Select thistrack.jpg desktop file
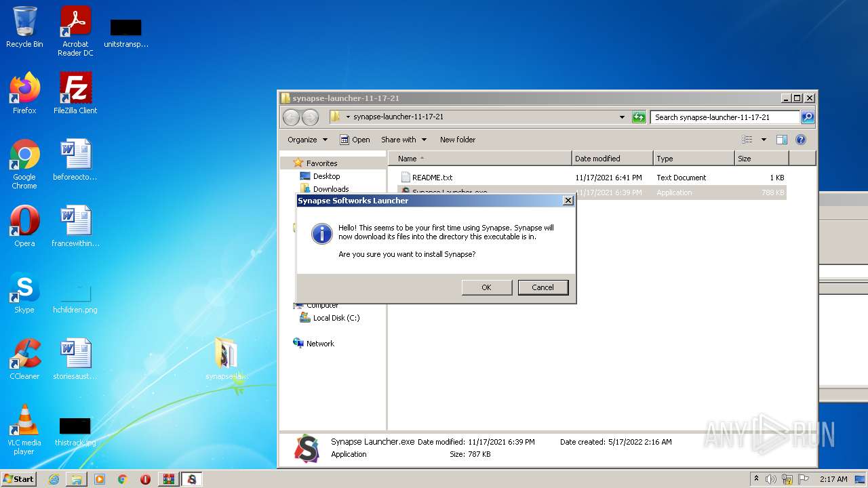The height and width of the screenshot is (488, 868). click(75, 432)
